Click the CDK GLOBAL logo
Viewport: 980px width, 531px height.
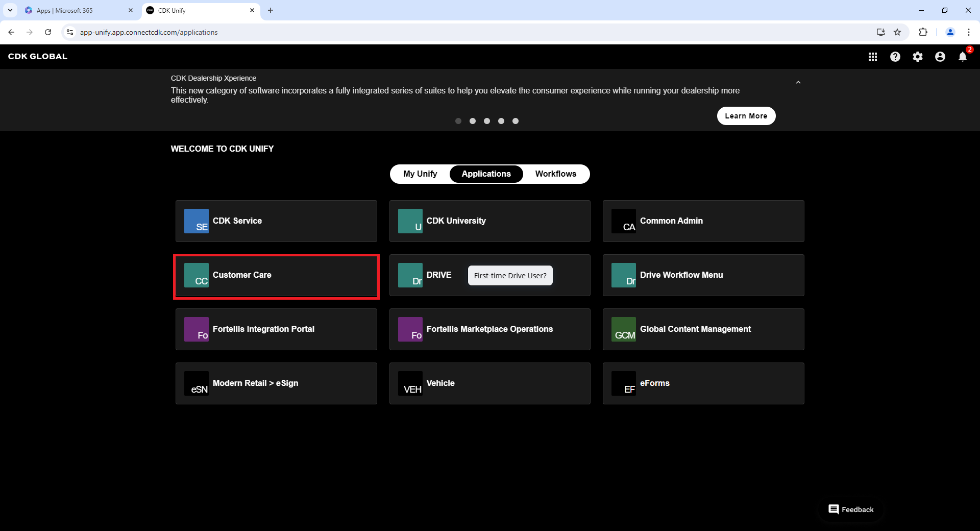[x=38, y=57]
